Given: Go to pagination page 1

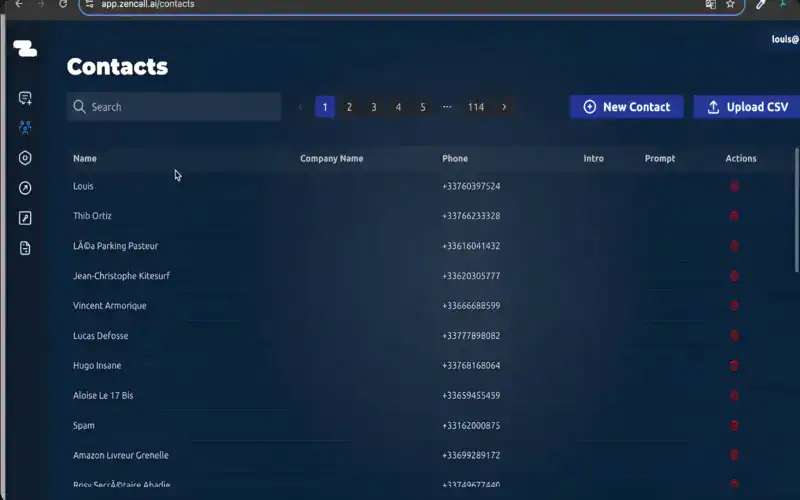Looking at the screenshot, I should click(x=325, y=107).
